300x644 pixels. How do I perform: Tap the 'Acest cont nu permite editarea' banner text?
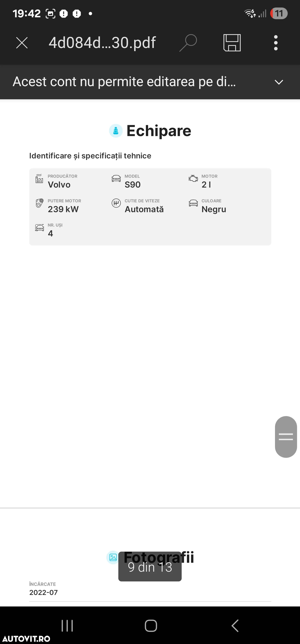point(124,82)
